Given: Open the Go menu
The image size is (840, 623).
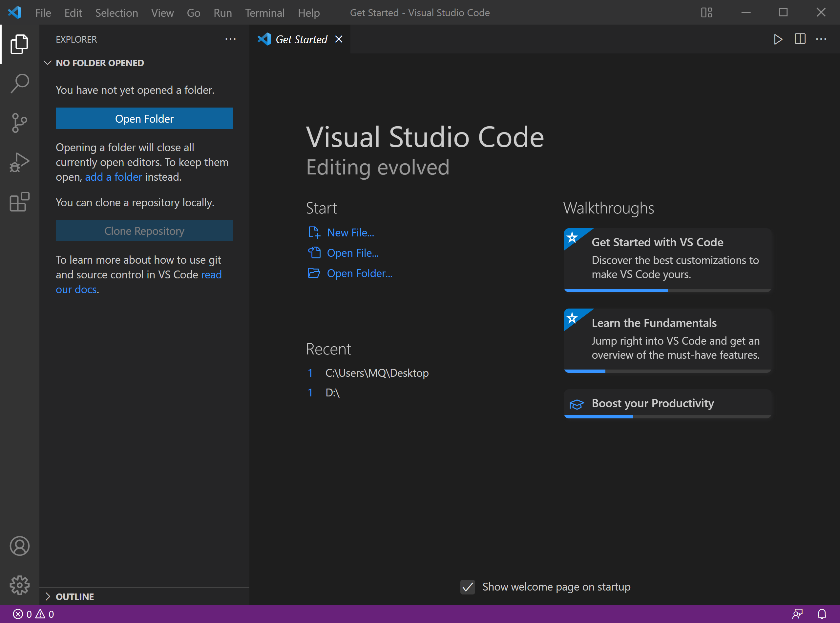Looking at the screenshot, I should (x=194, y=12).
